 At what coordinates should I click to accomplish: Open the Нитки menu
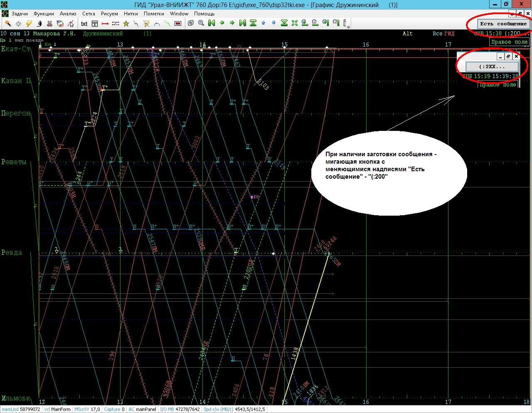(x=131, y=14)
